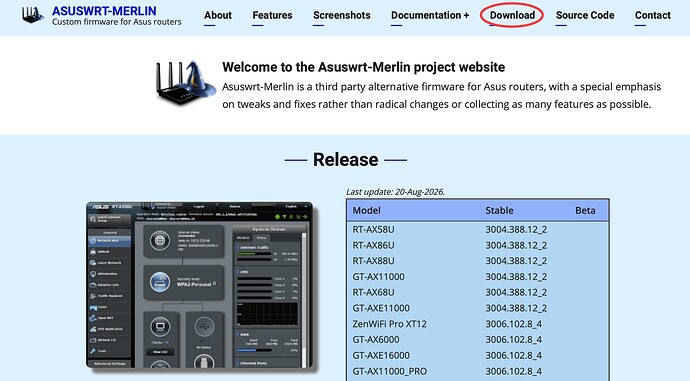The image size is (690, 381).
Task: Click the Last update date text
Action: tap(396, 192)
